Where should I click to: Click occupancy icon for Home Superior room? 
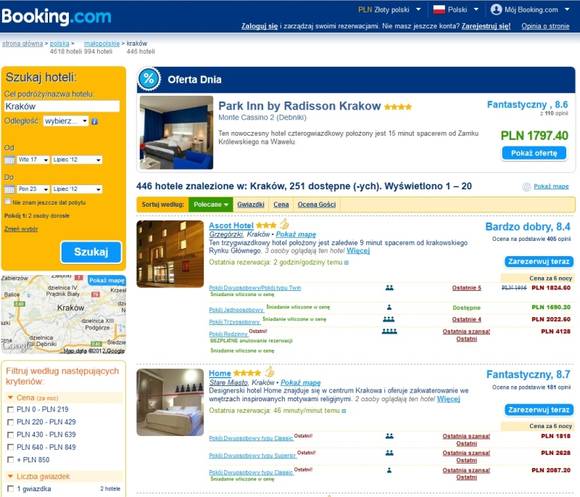[x=389, y=453]
